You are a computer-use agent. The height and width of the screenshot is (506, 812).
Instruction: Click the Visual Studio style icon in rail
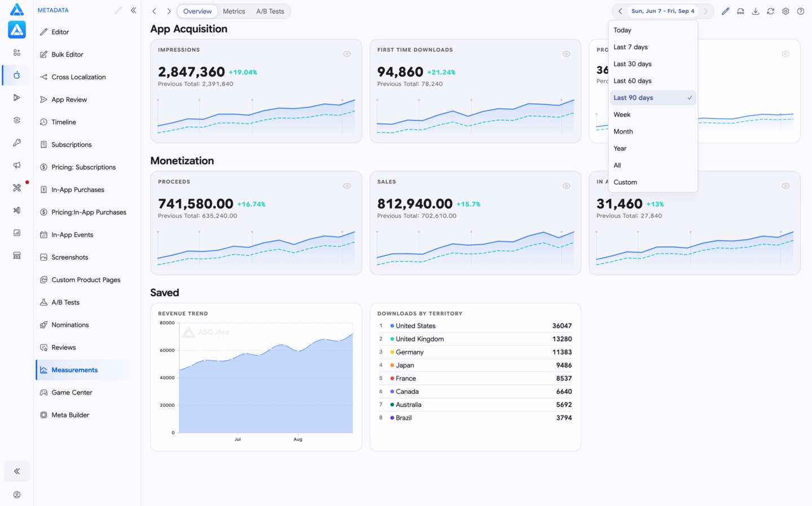coord(17,210)
